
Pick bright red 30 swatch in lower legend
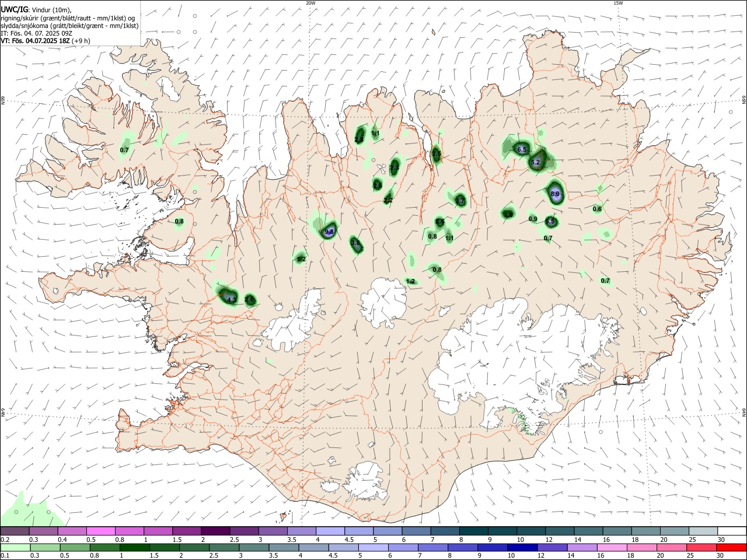pos(731,547)
